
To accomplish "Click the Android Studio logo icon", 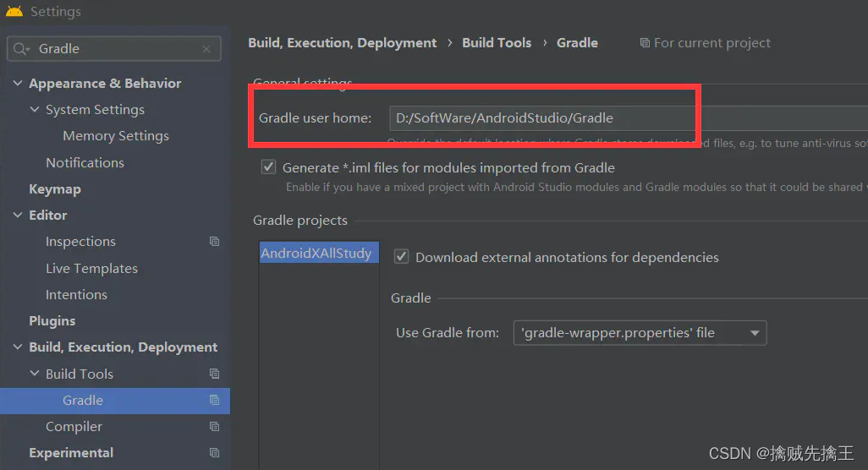I will tap(14, 11).
